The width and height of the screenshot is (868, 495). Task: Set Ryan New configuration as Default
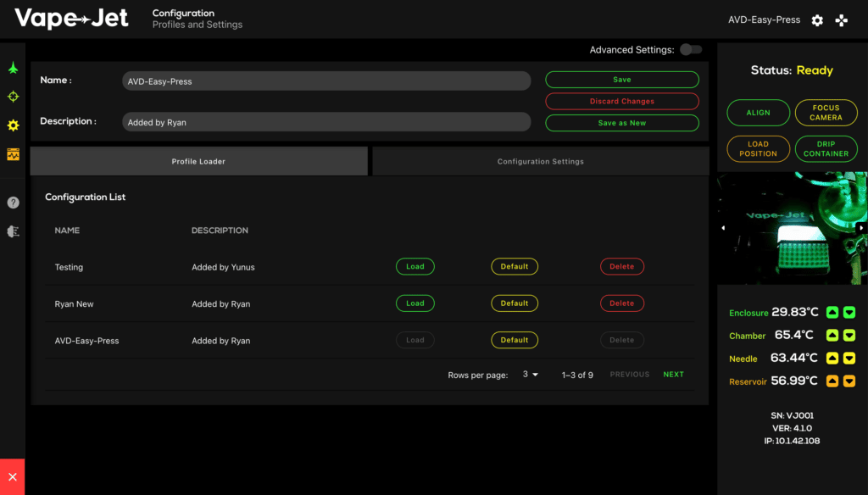tap(515, 303)
